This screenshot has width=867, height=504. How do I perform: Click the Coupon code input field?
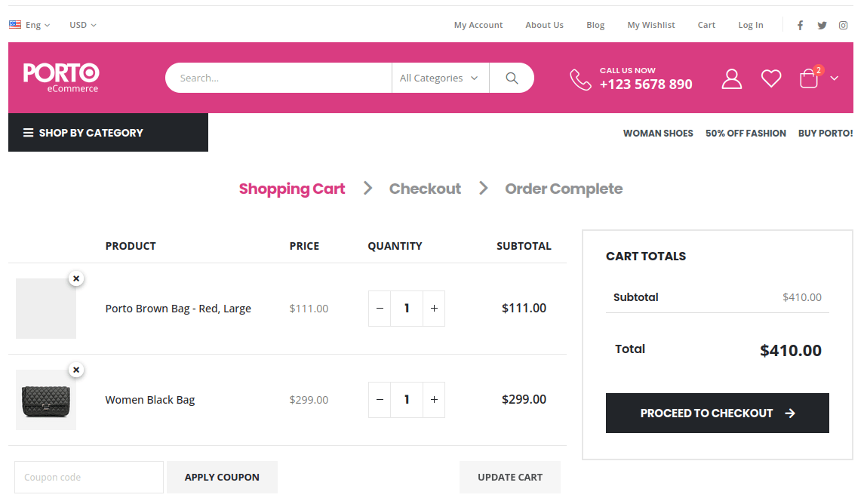(88, 477)
